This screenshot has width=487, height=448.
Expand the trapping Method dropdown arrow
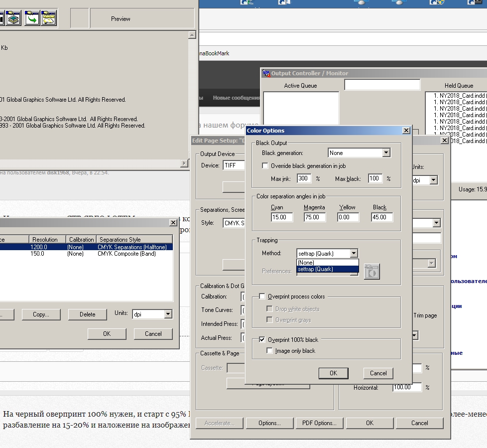click(x=354, y=253)
